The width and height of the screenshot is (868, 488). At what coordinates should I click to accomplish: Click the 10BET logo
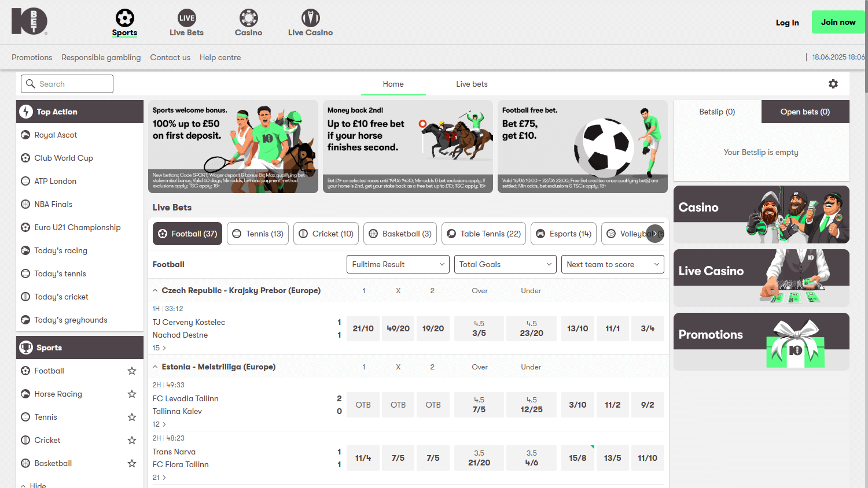pos(29,21)
